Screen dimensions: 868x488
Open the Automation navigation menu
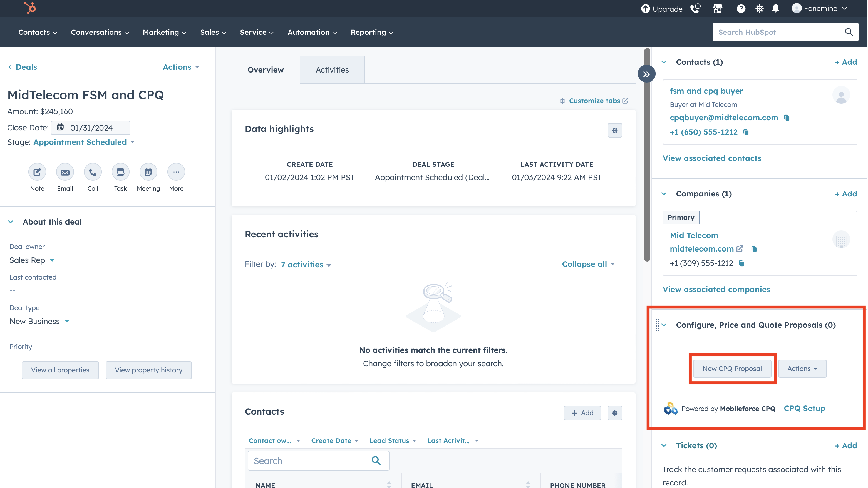(312, 32)
